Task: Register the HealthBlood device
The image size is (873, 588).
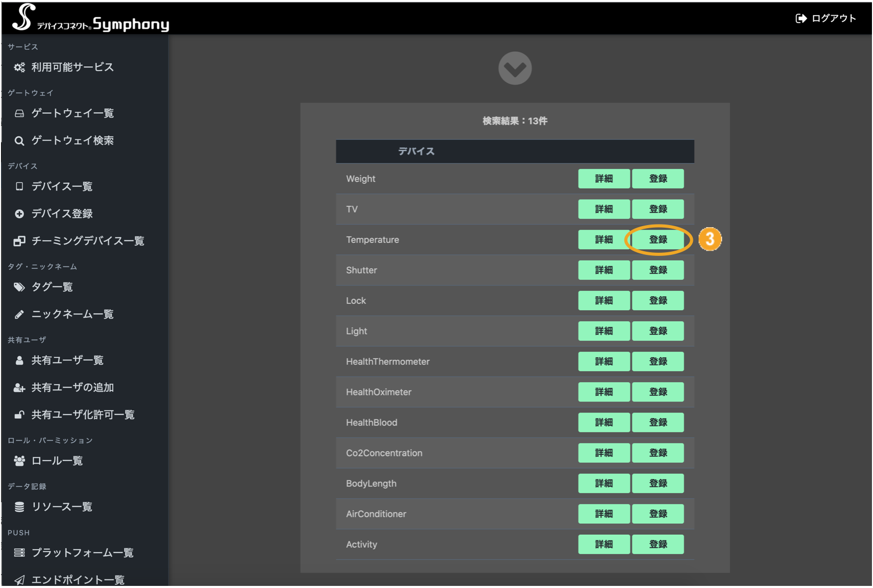Action: pyautogui.click(x=658, y=422)
